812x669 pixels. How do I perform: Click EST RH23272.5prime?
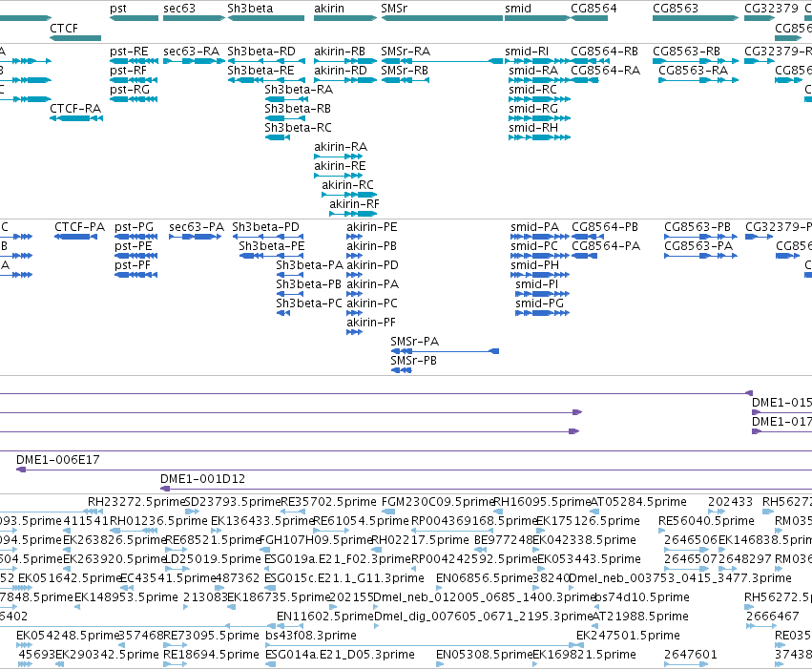(x=94, y=512)
